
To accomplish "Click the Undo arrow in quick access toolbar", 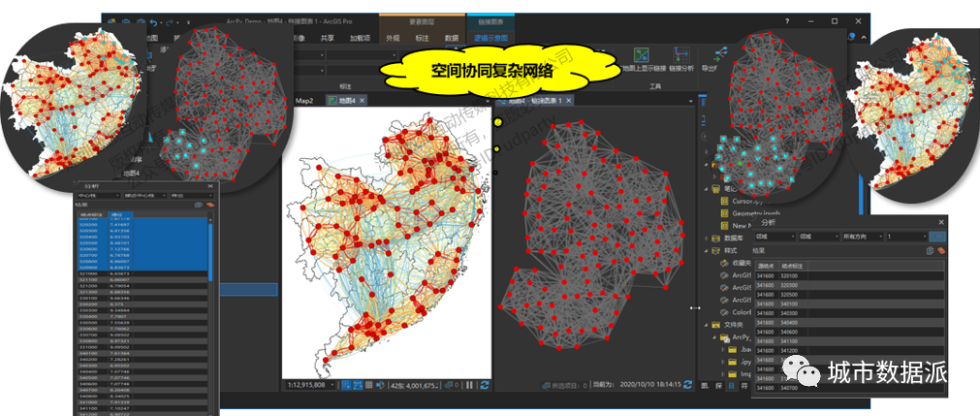I will (155, 22).
